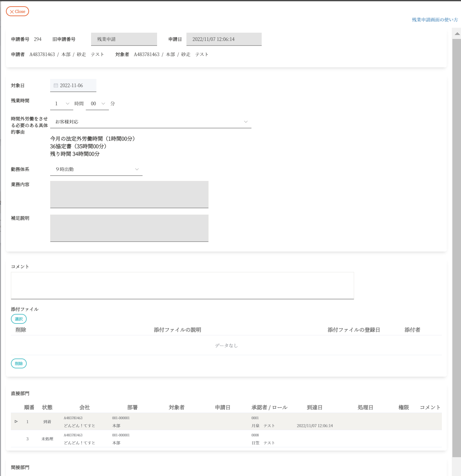Viewport: 461px width, 476px height.
Task: Expand the お客様対応 reason dropdown
Action: pyautogui.click(x=150, y=122)
